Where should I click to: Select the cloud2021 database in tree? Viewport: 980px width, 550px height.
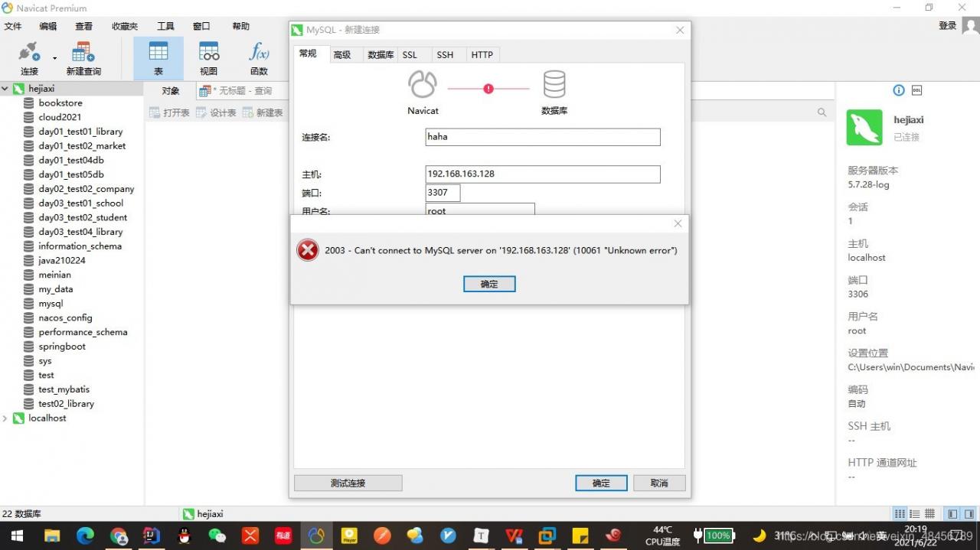pyautogui.click(x=60, y=117)
